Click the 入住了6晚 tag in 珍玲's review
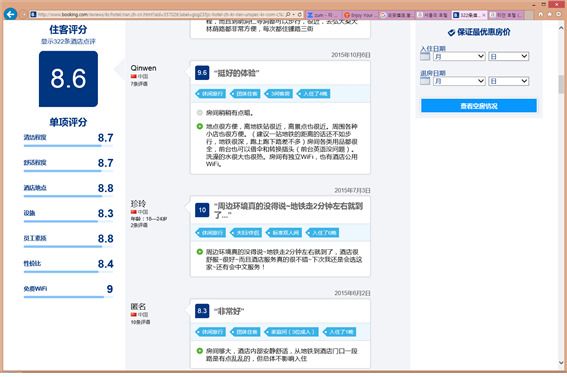 click(x=322, y=233)
